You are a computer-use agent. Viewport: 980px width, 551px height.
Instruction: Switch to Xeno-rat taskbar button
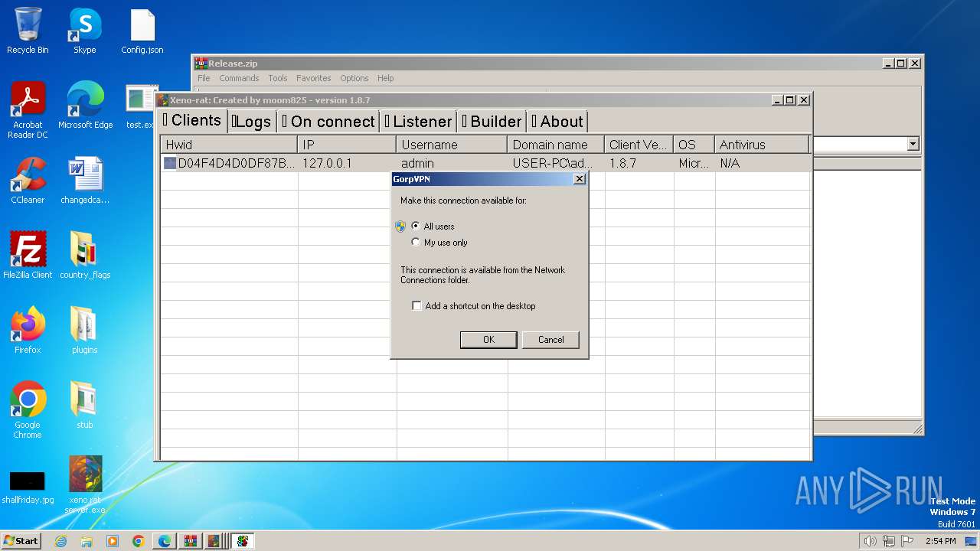click(x=216, y=541)
